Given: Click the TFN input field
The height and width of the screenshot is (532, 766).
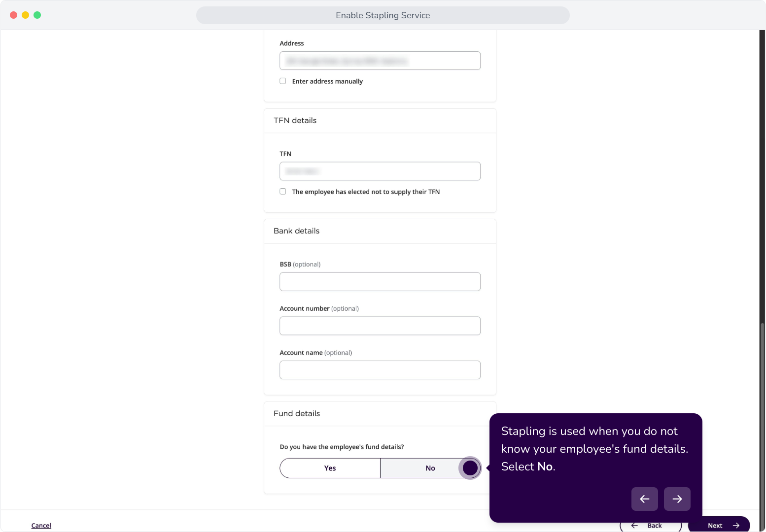Looking at the screenshot, I should point(380,171).
